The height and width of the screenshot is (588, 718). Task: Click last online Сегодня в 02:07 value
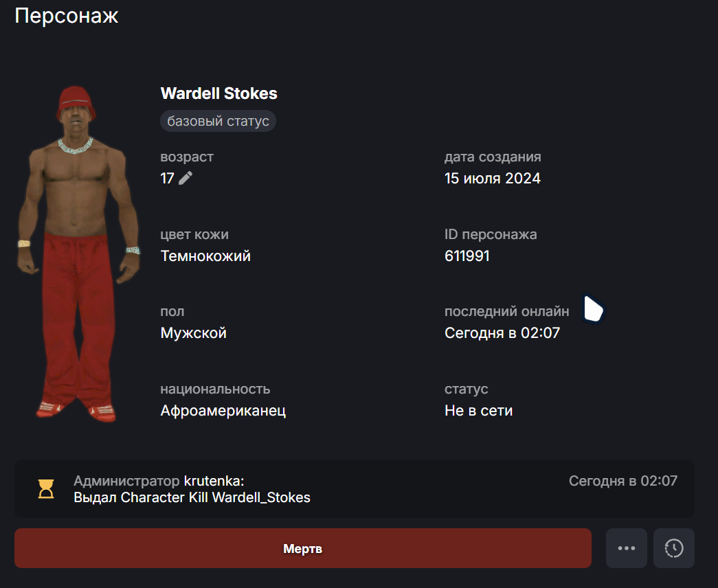coord(502,333)
